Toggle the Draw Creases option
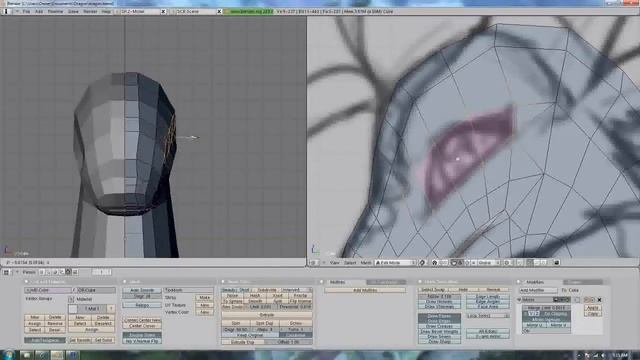This screenshot has width=640, height=360. tap(439, 326)
